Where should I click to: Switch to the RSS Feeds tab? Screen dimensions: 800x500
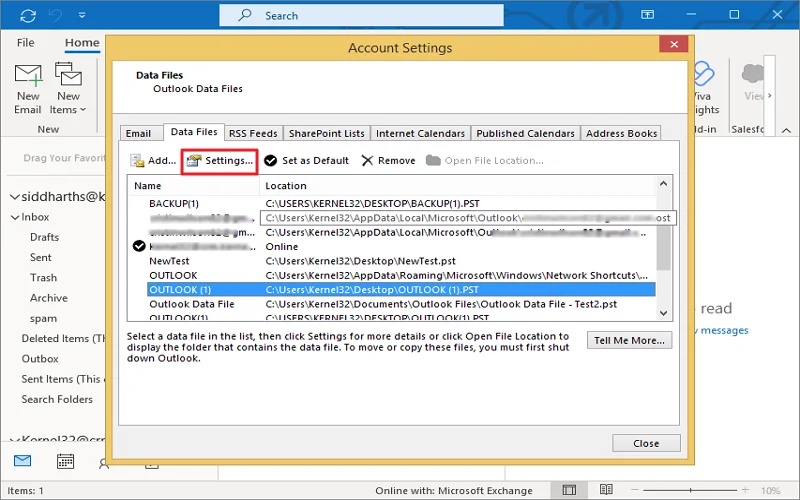tap(253, 133)
